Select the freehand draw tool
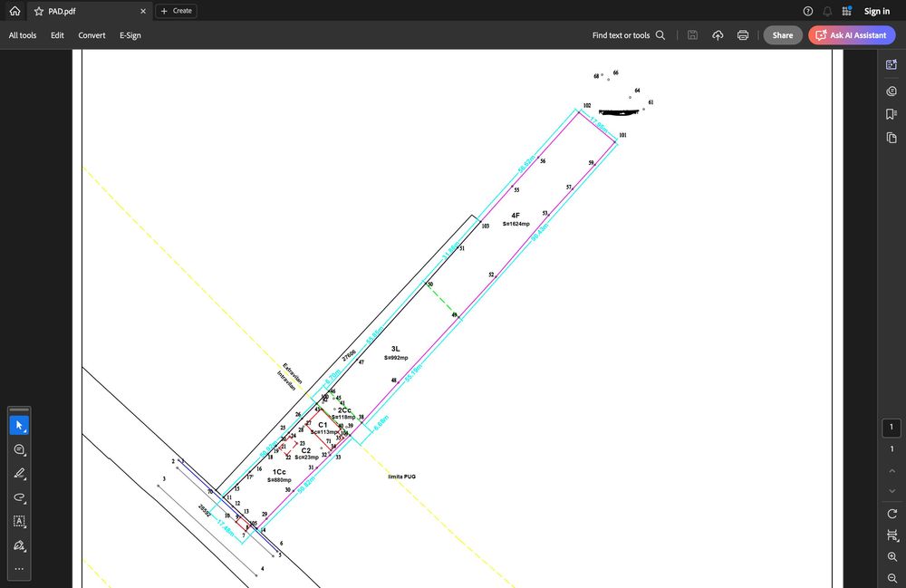 (19, 497)
